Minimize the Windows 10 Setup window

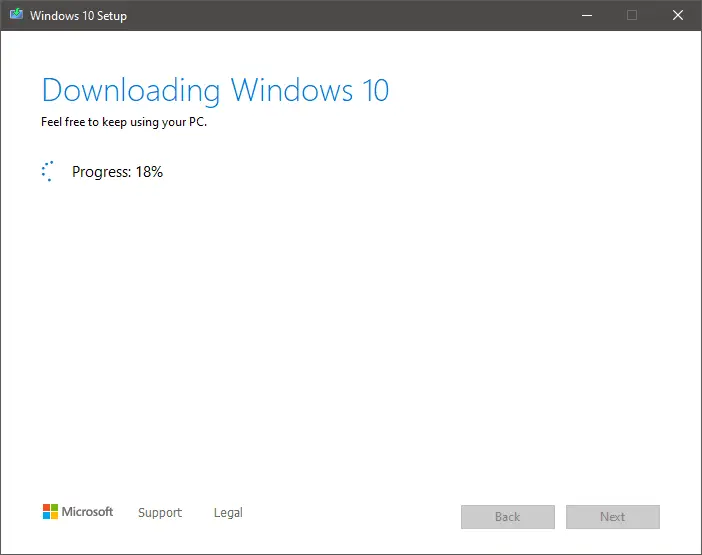(587, 15)
